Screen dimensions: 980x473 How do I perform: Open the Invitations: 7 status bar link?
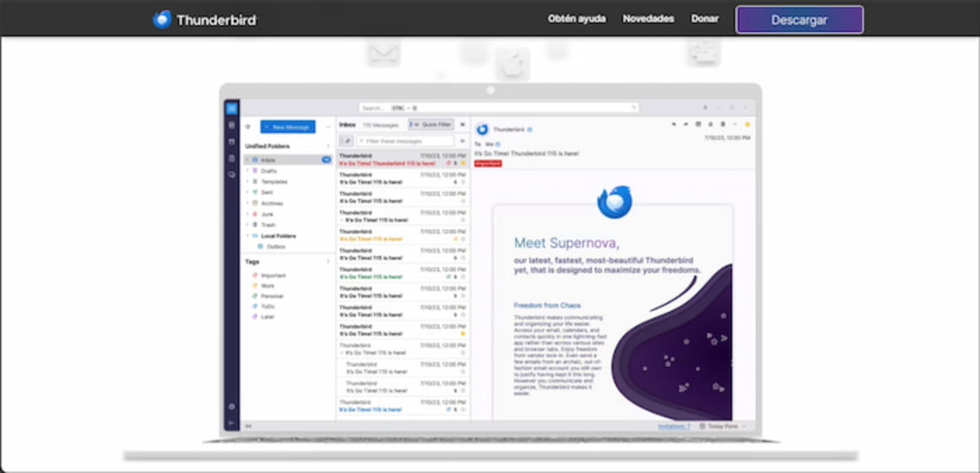click(674, 426)
